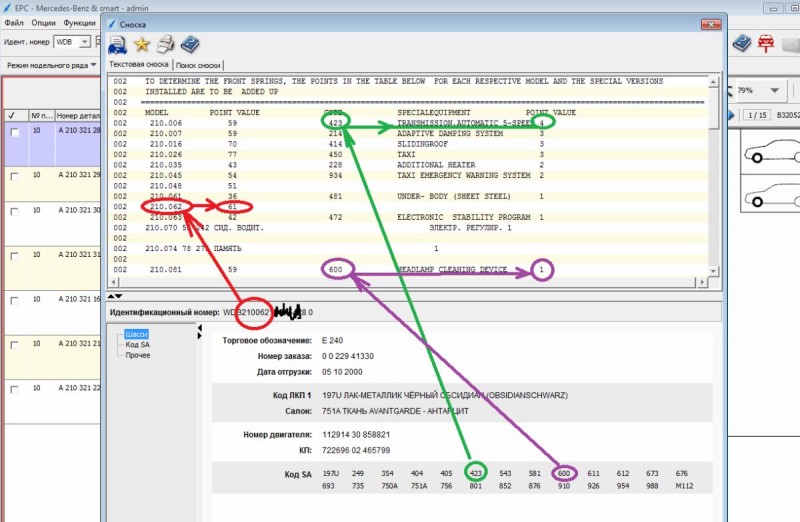Click the down arrow of footnote vertical scrollbar

coord(713,271)
